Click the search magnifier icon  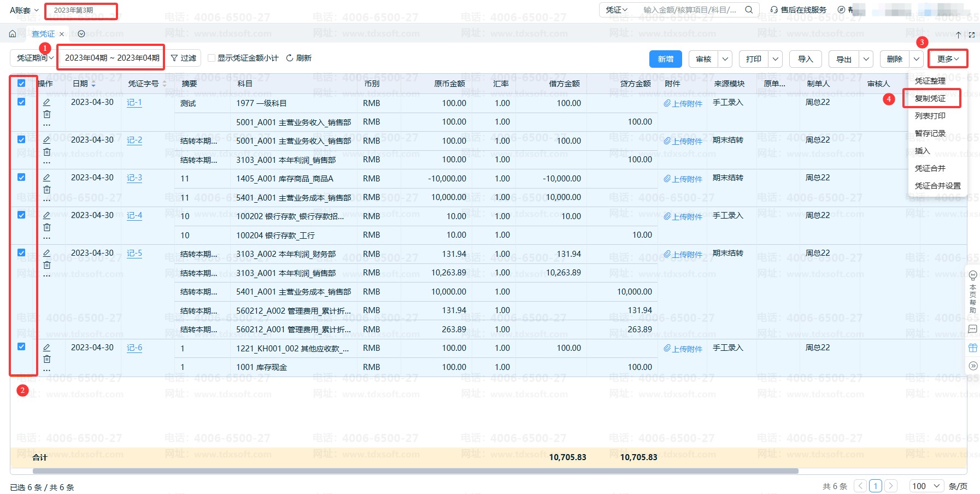749,10
